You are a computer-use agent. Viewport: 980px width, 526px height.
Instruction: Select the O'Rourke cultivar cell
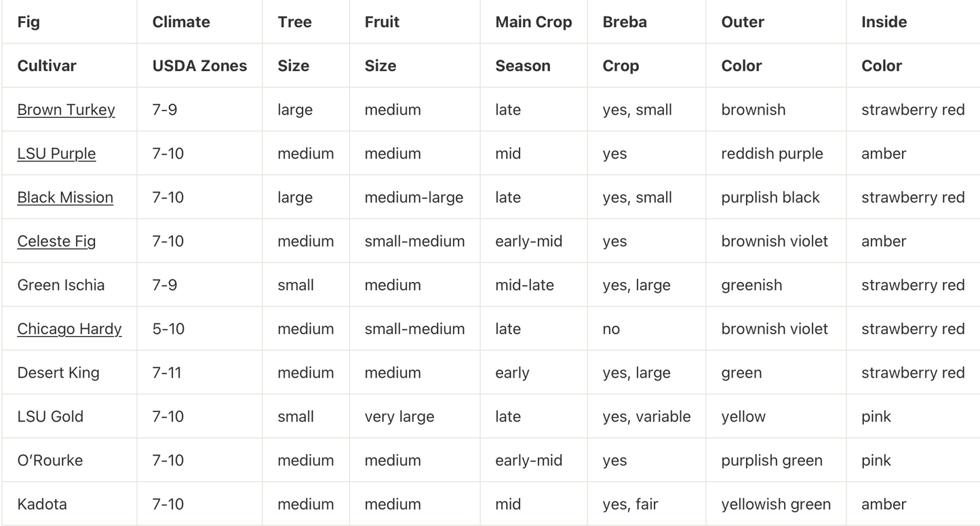50,460
